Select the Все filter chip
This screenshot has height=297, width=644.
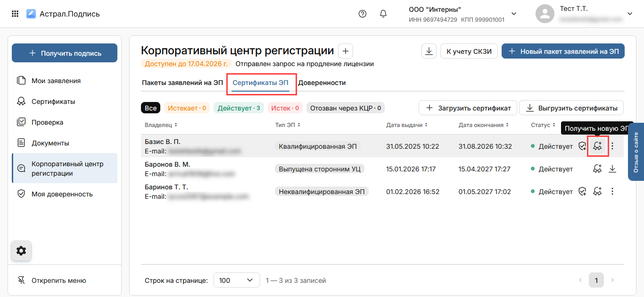coord(150,108)
